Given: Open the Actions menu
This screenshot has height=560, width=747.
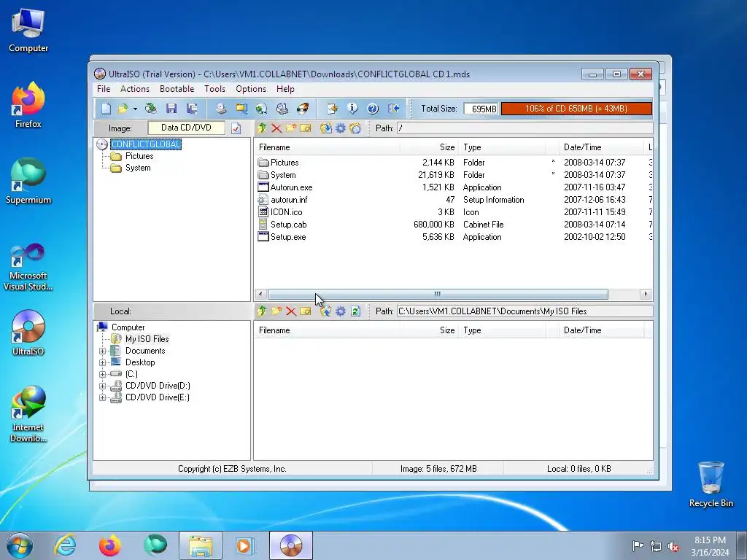Looking at the screenshot, I should (x=135, y=89).
